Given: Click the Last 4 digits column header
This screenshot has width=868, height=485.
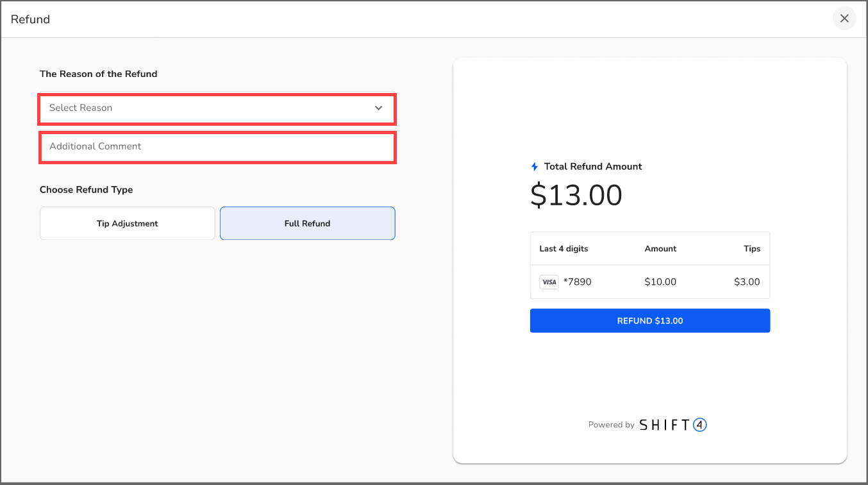Looking at the screenshot, I should [563, 249].
